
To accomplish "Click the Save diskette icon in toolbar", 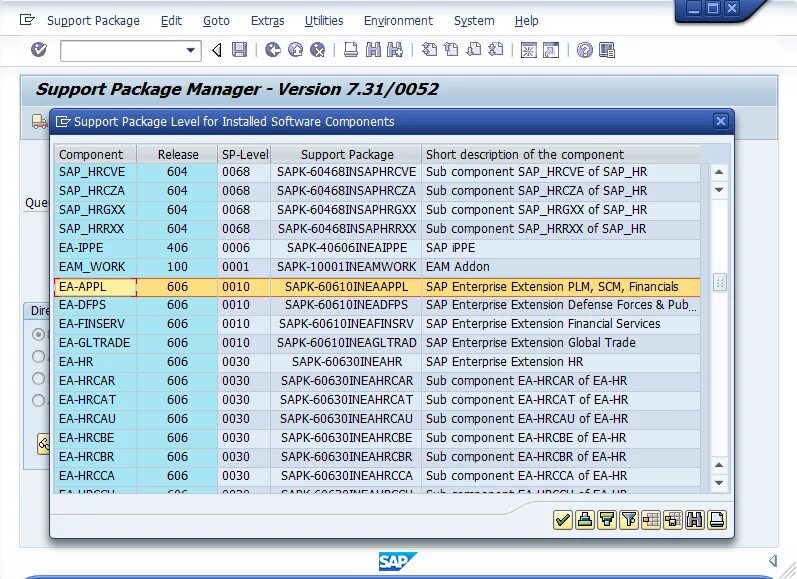I will click(x=239, y=50).
